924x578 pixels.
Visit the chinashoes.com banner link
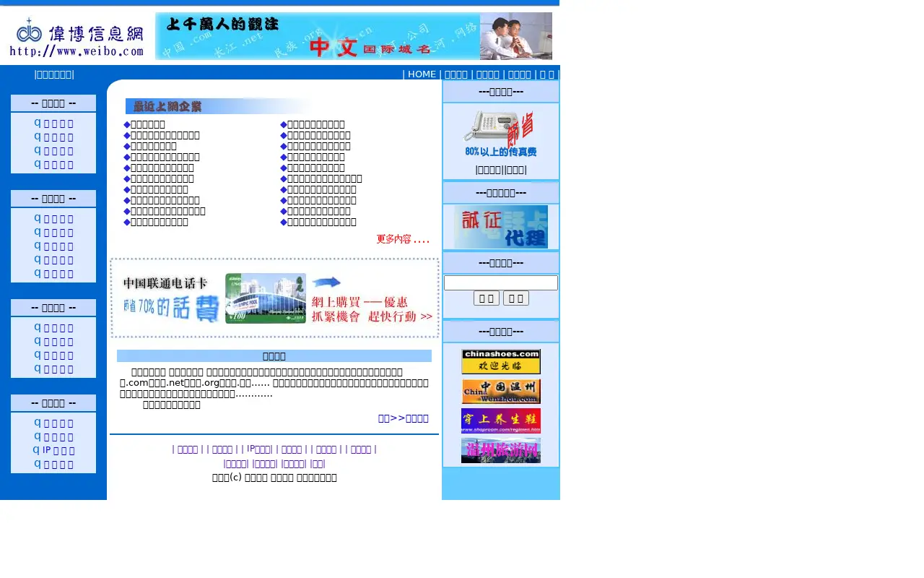pos(501,362)
